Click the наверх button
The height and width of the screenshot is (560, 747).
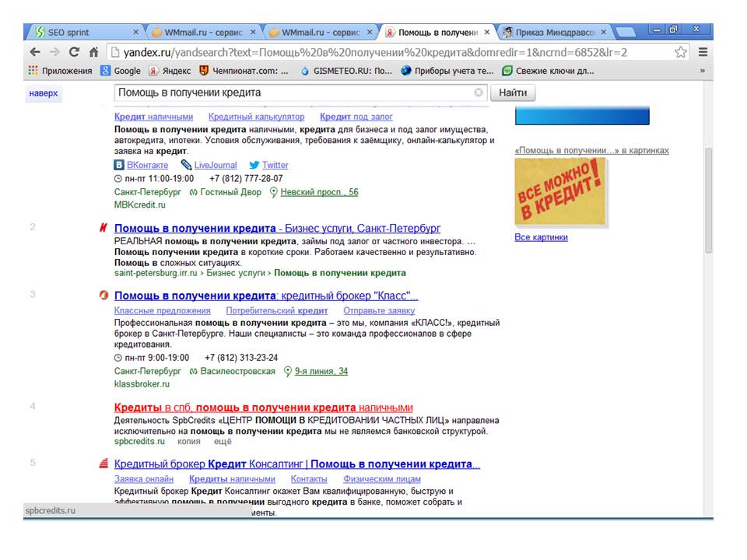[x=44, y=93]
